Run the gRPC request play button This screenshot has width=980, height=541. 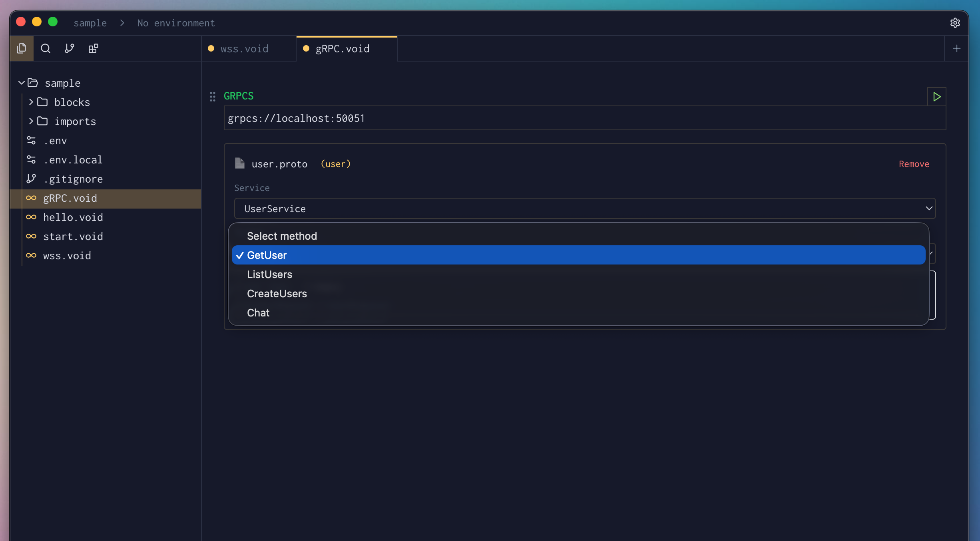click(x=936, y=97)
